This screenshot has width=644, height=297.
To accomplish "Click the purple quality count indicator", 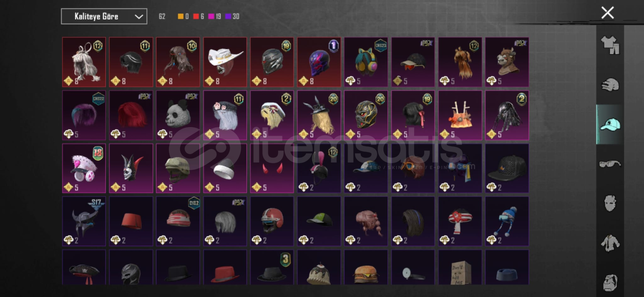I will pos(232,16).
